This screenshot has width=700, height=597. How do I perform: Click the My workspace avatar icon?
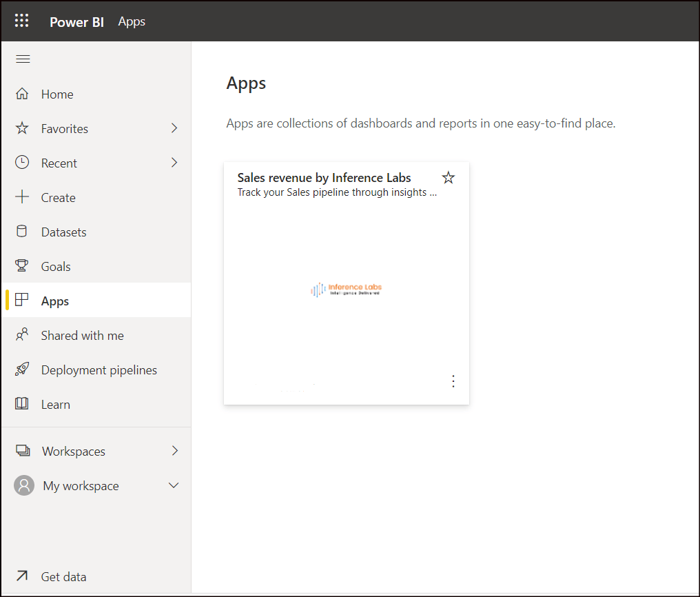click(24, 485)
